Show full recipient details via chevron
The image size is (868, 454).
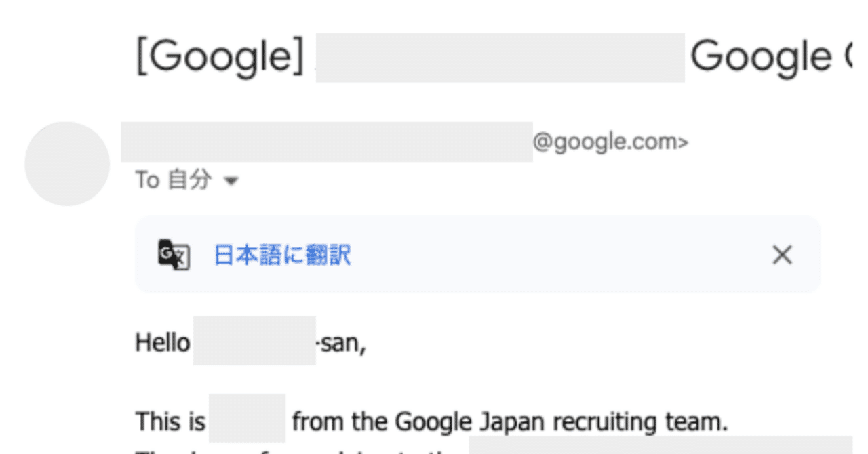coord(232,181)
